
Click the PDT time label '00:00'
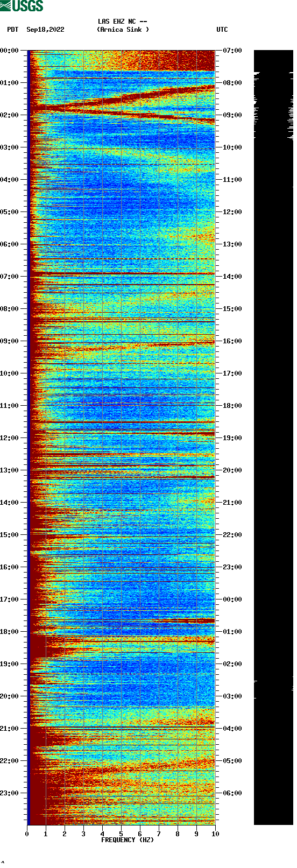click(10, 51)
